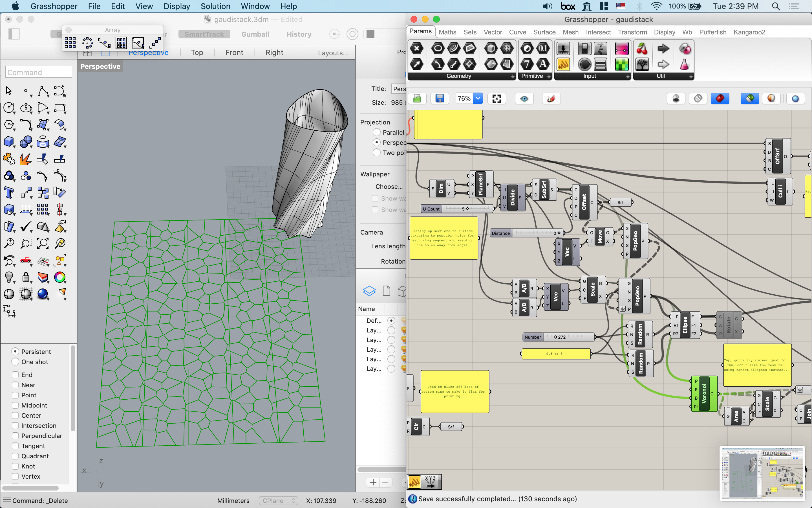Click the cherries icon in Util panel

pyautogui.click(x=642, y=49)
